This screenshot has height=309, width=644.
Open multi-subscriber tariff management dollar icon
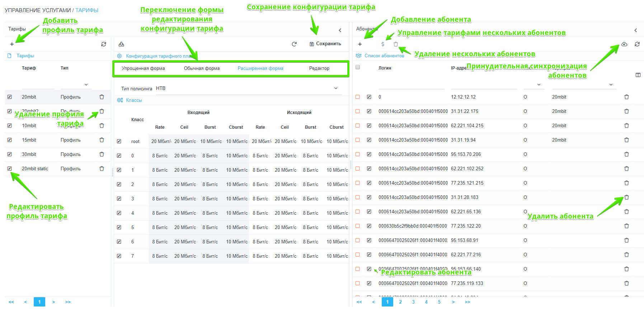pos(383,44)
